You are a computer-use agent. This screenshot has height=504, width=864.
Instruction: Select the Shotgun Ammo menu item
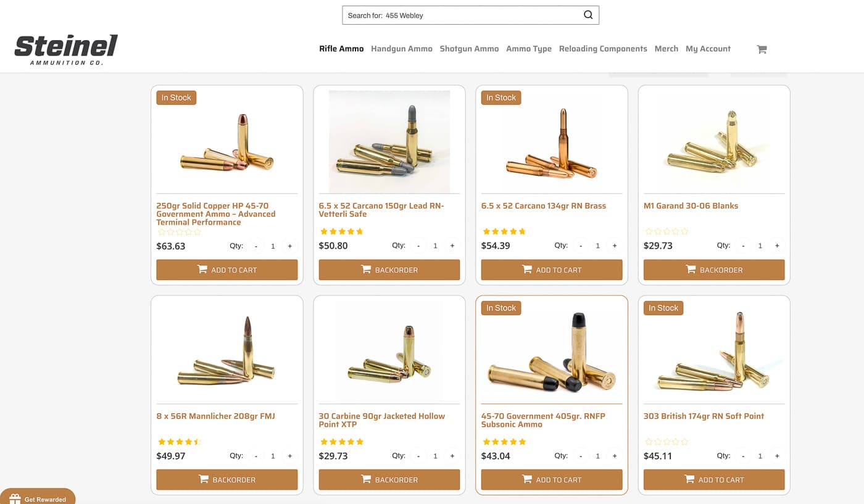[x=469, y=49]
